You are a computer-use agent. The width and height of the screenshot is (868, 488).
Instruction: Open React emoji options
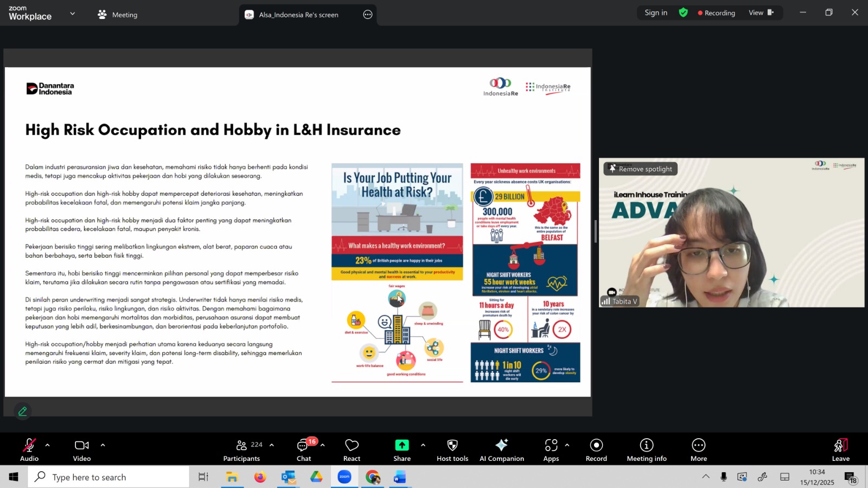point(352,450)
